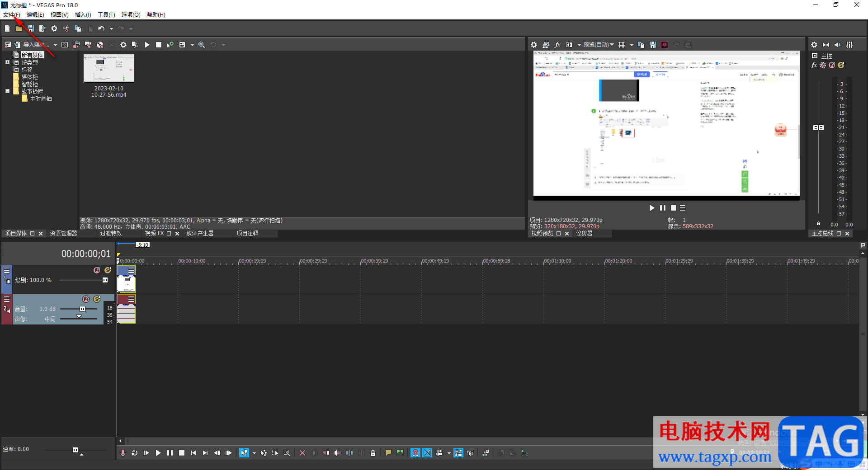Select the Main Timeline storyboard bin
The height and width of the screenshot is (470, 868).
pyautogui.click(x=41, y=99)
